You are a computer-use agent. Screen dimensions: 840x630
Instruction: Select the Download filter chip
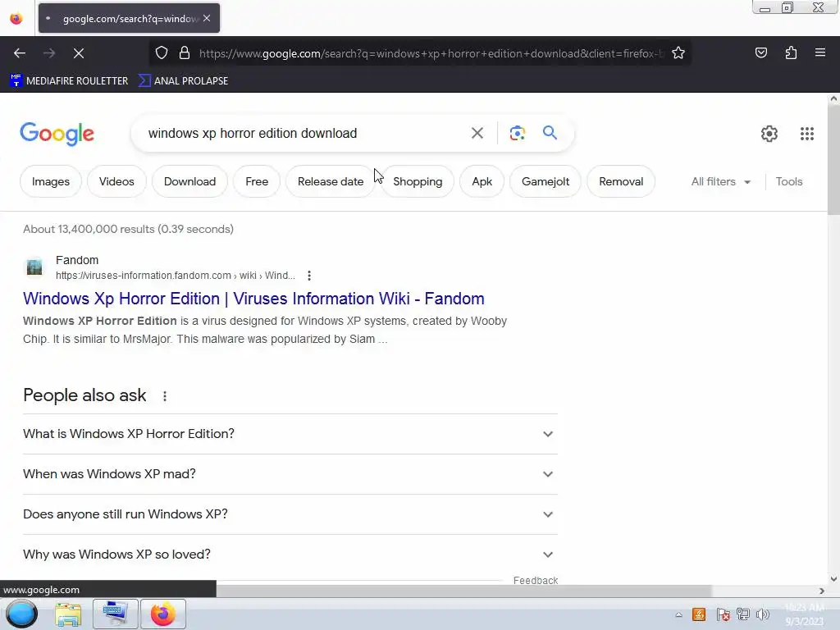pyautogui.click(x=189, y=181)
